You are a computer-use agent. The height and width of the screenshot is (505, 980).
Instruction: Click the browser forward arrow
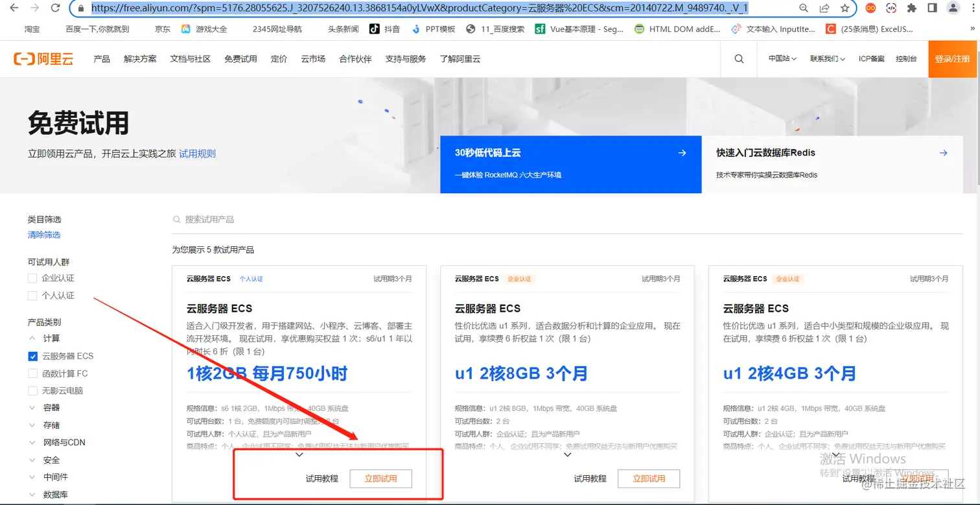(x=35, y=8)
